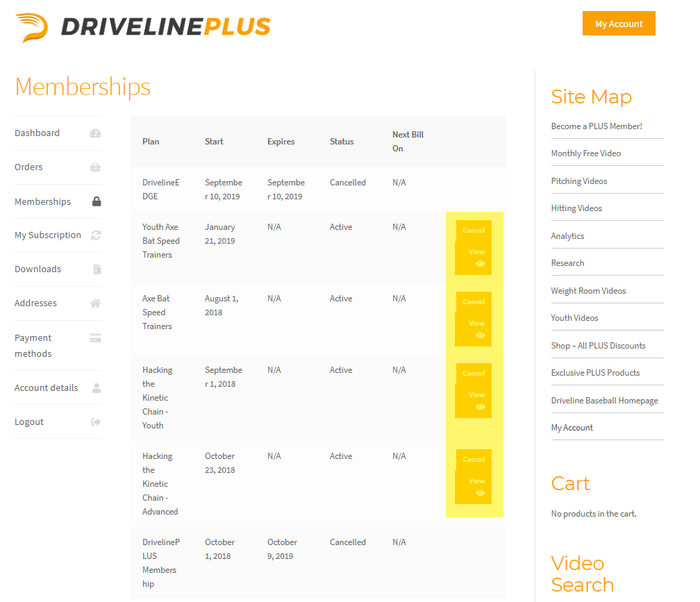Image resolution: width=700 pixels, height=602 pixels.
Task: View Hacking the Kinetic Chain - Youth membership
Action: [474, 401]
